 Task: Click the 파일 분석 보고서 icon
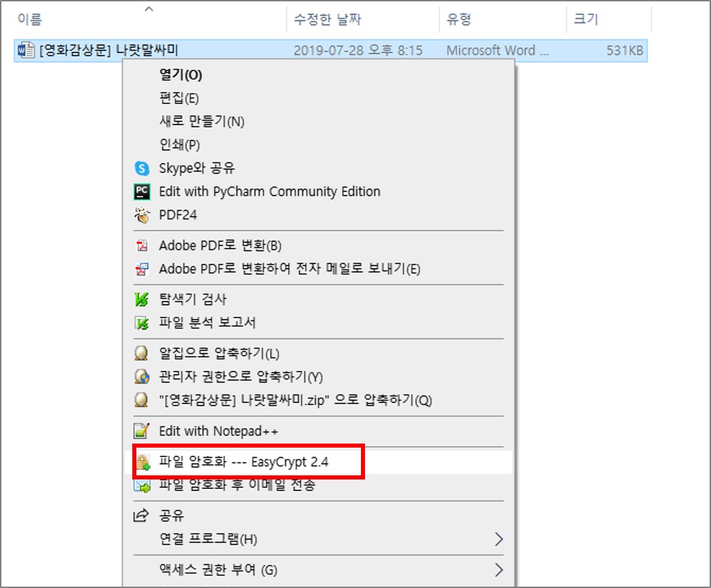click(x=142, y=323)
